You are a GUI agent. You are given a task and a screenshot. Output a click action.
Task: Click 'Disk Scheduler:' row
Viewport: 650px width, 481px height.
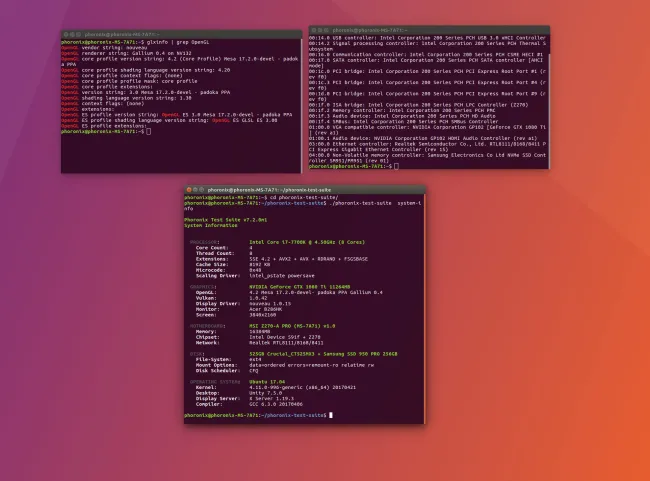(227, 371)
